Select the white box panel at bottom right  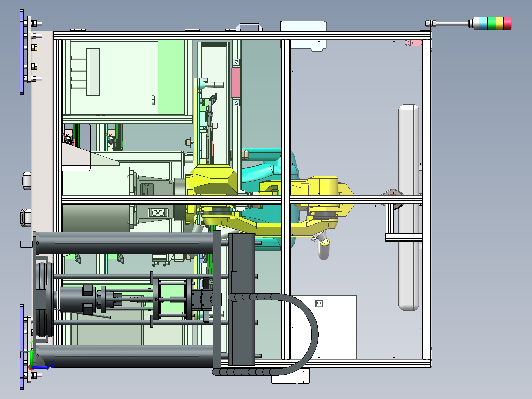point(323,327)
